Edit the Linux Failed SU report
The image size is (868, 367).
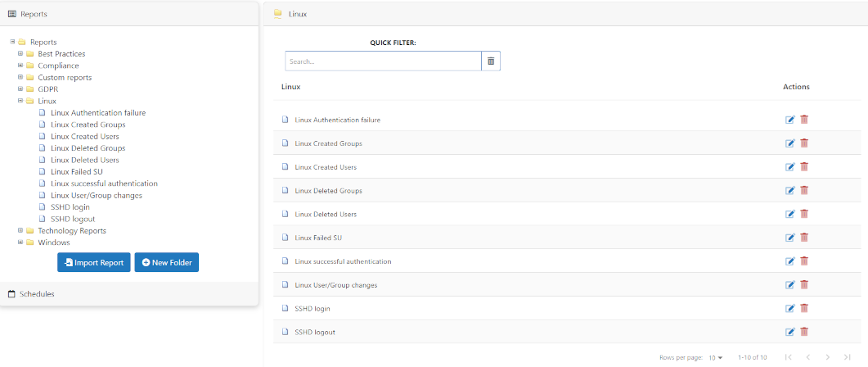coord(790,238)
